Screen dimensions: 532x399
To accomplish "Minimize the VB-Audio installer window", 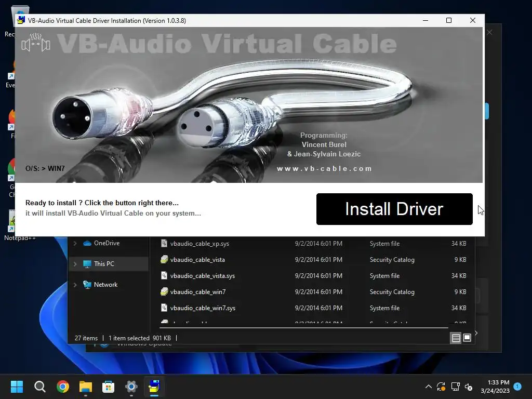I will click(425, 20).
